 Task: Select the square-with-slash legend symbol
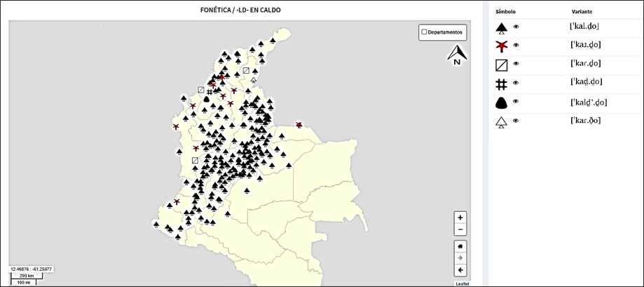[x=501, y=65]
